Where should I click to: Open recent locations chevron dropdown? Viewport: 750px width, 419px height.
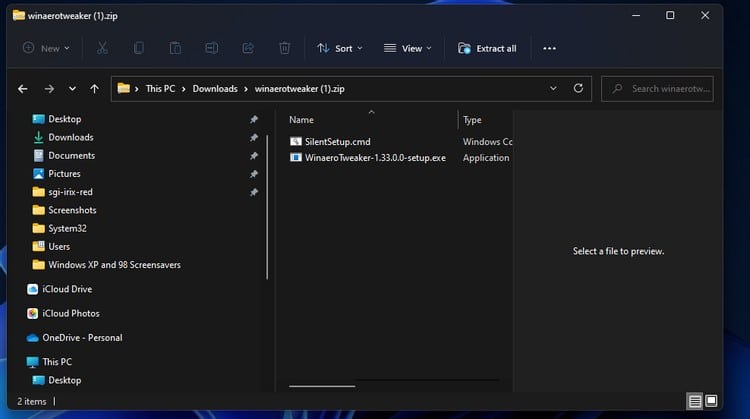[x=72, y=89]
